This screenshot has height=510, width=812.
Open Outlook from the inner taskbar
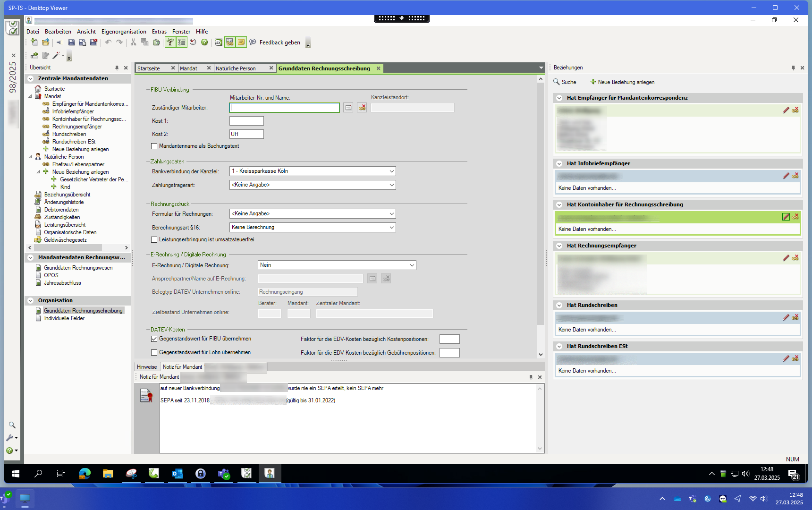178,473
